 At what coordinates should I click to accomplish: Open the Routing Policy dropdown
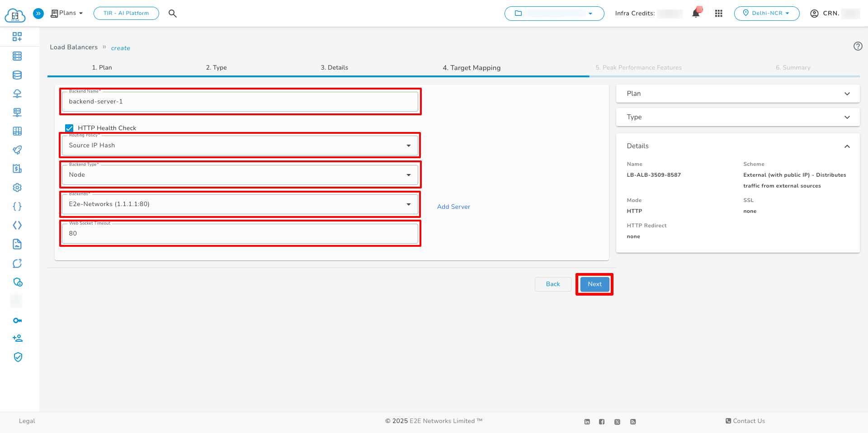(408, 145)
